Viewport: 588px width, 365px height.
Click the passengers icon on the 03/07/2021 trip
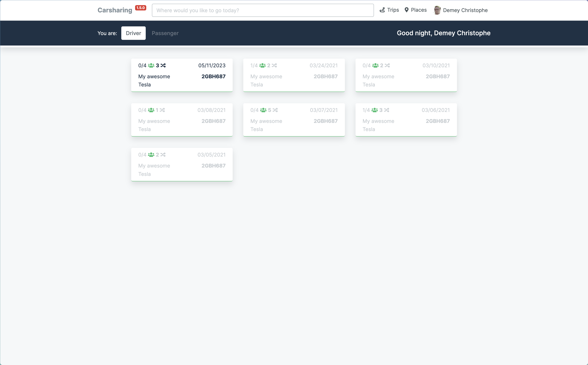[x=263, y=110]
